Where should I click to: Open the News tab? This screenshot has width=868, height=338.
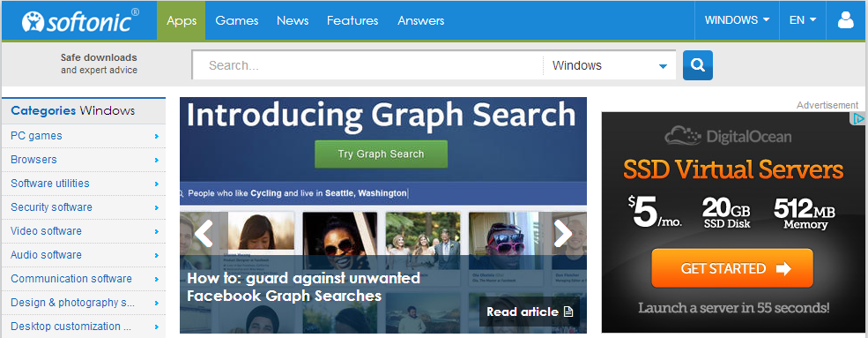tap(293, 20)
